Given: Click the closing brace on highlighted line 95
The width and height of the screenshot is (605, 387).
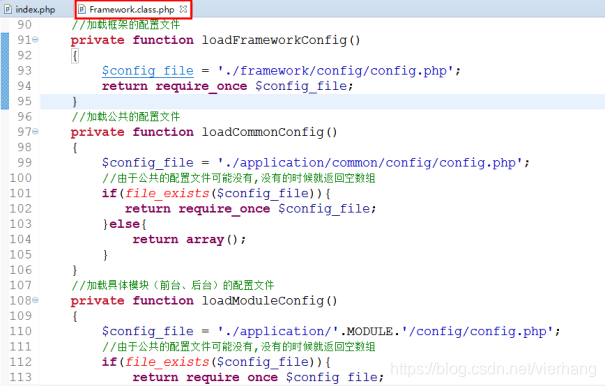Looking at the screenshot, I should click(74, 101).
